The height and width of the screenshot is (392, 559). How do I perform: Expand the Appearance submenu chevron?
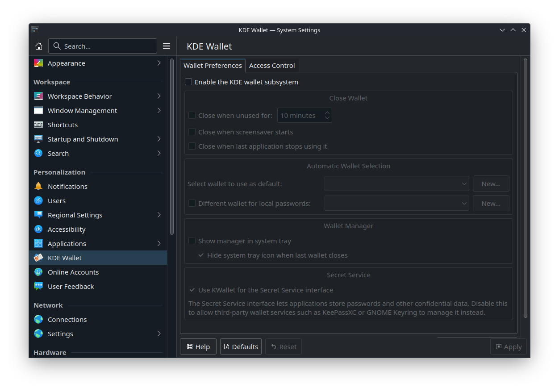click(x=159, y=63)
